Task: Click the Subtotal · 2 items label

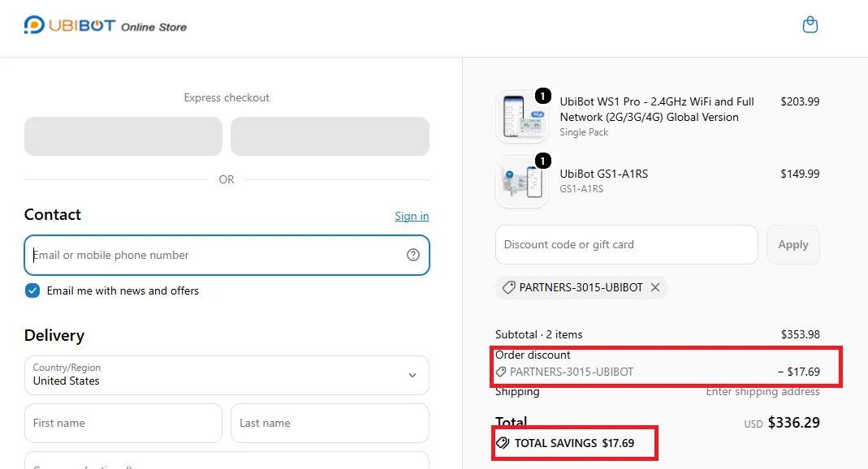Action: (x=538, y=334)
